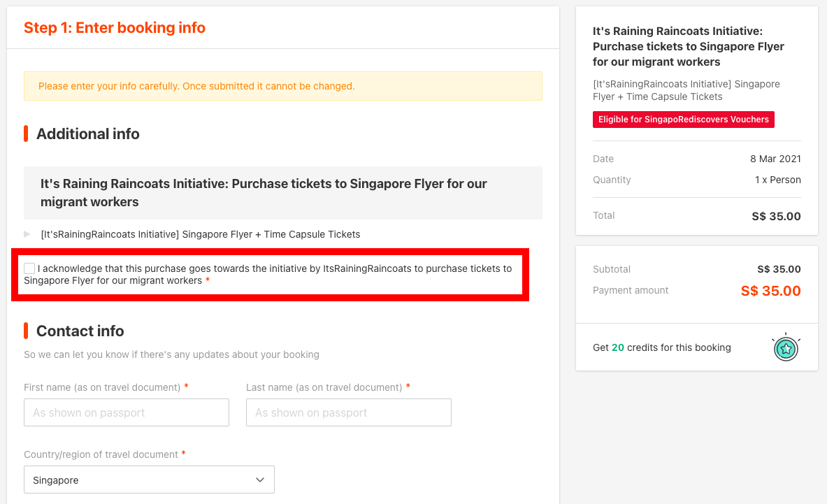Click the orange Payment amount 'S$ 35.00'
Viewport: 827px width, 504px height.
point(770,291)
